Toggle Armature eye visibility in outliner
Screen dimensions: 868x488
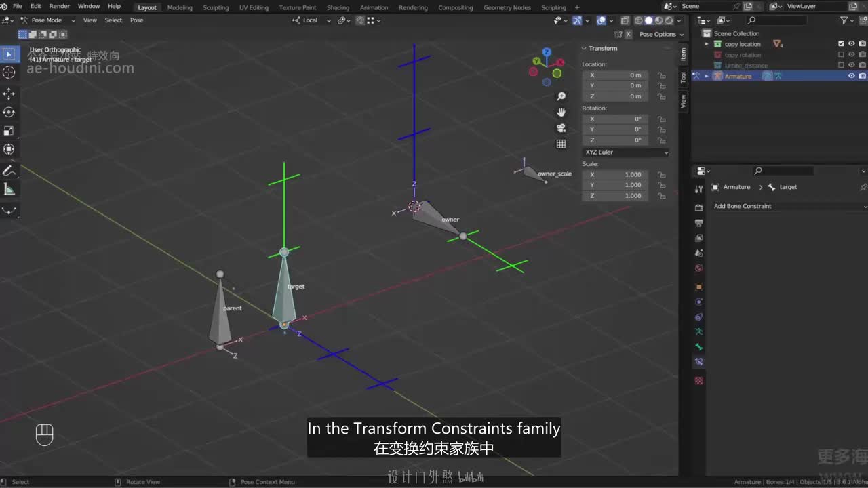[852, 76]
